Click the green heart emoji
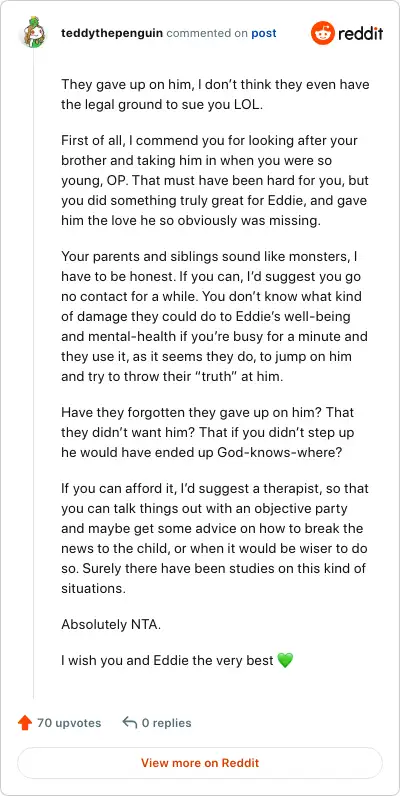400x796 pixels. (285, 660)
